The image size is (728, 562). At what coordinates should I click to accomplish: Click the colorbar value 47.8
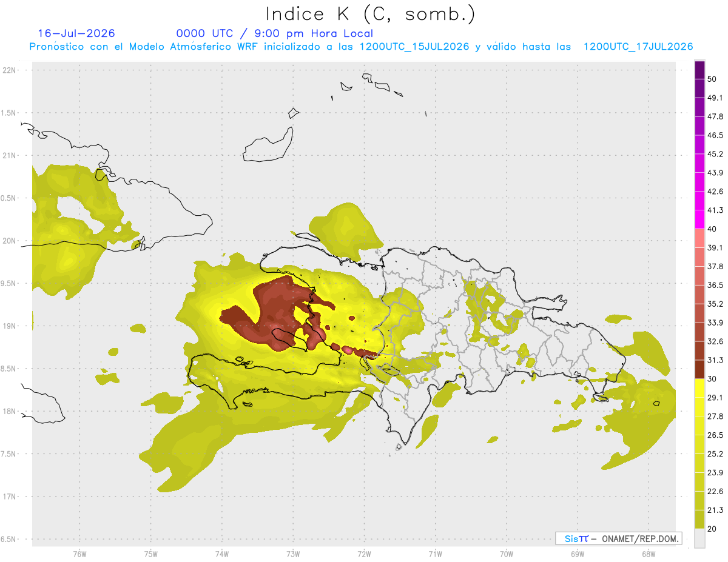click(715, 116)
